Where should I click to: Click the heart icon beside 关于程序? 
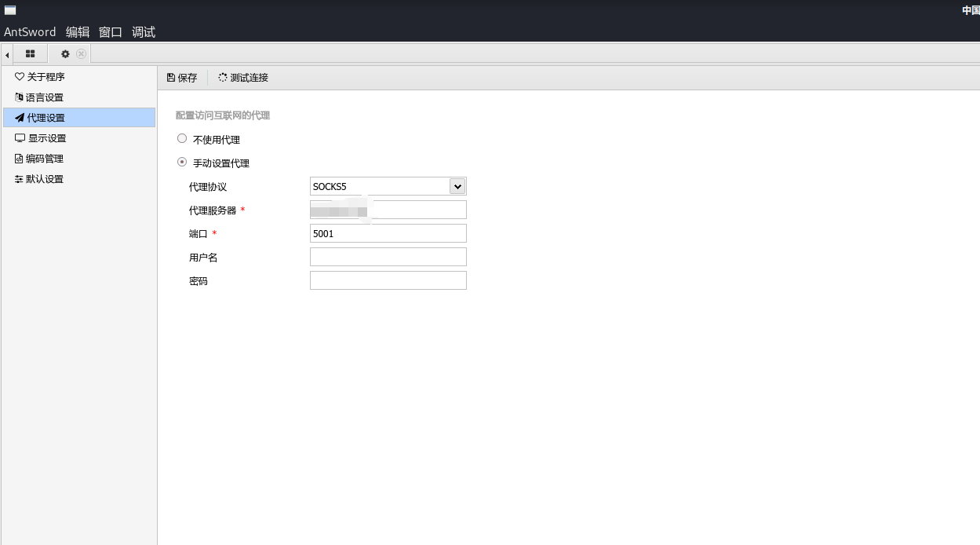coord(20,77)
